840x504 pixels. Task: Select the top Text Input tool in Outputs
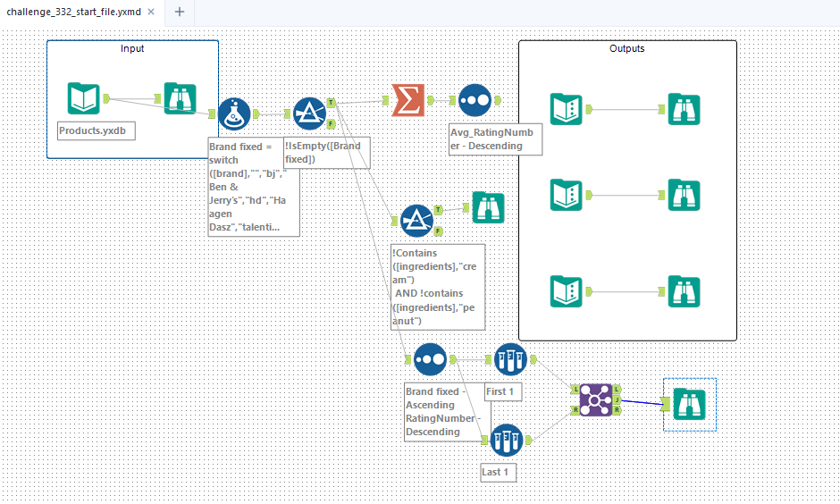coord(567,109)
